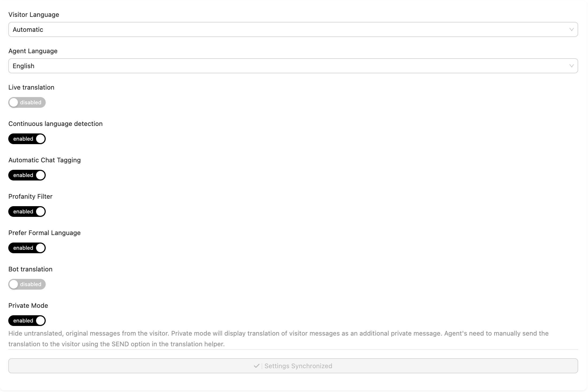588x392 pixels.
Task: Toggle the Profanity Filter switch off
Action: [x=27, y=212]
